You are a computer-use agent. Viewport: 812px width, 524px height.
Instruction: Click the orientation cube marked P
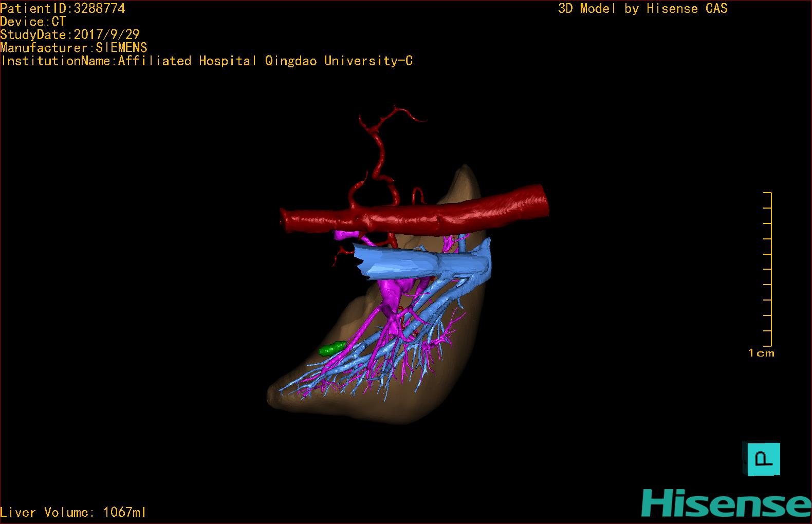(761, 459)
